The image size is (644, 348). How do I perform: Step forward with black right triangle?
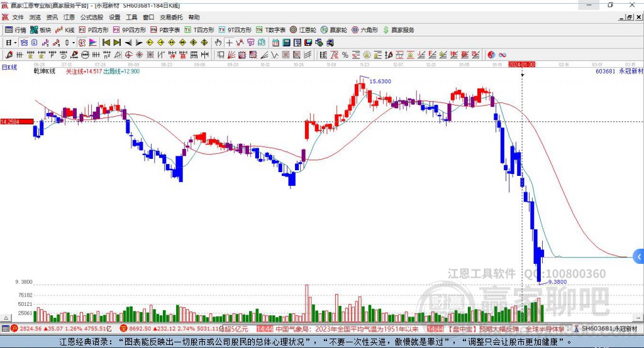139,43
